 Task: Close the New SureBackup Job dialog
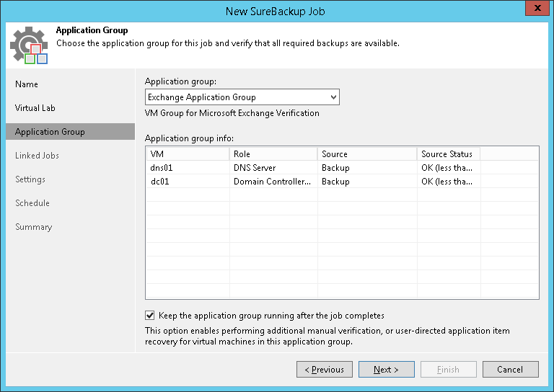click(537, 9)
